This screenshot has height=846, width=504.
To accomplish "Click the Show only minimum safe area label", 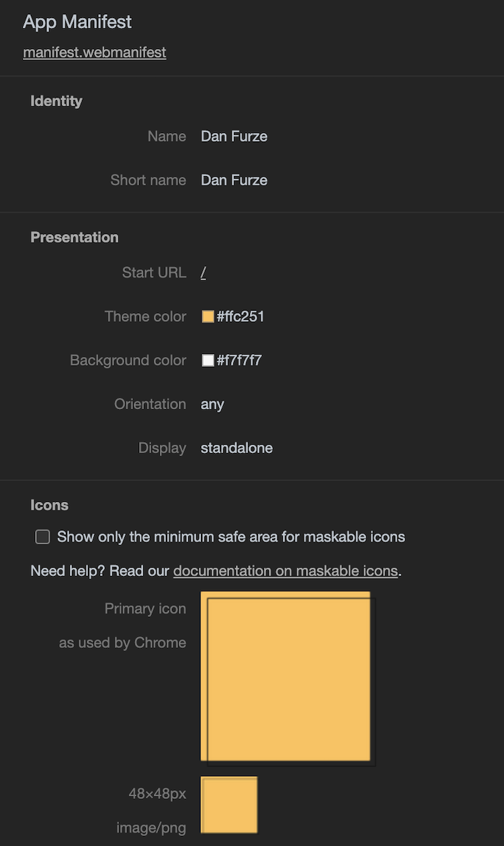I will coord(231,537).
